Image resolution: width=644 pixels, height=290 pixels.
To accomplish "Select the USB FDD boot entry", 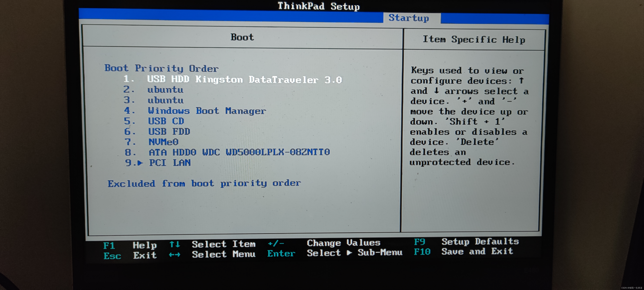I will pyautogui.click(x=169, y=132).
